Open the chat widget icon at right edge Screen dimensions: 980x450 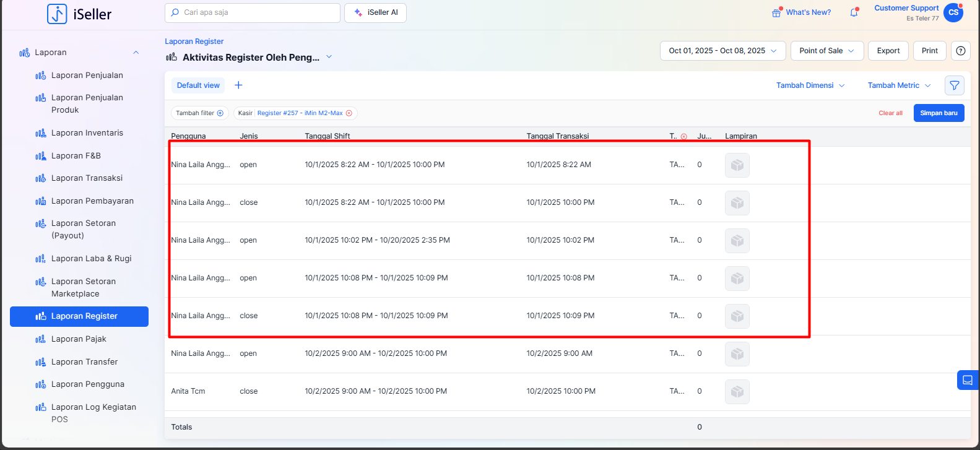point(967,380)
